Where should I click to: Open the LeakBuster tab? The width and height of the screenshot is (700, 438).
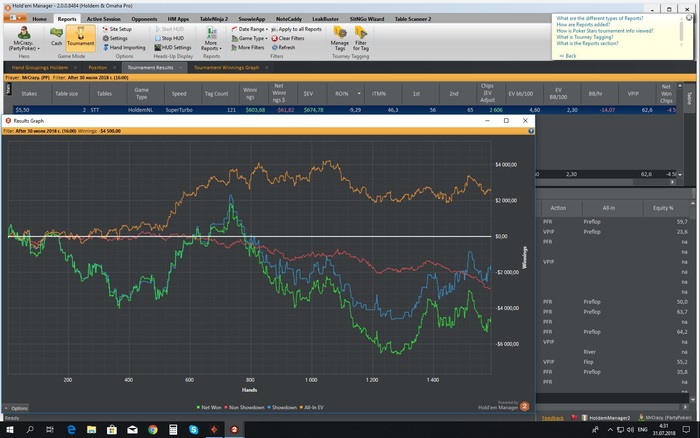click(x=325, y=19)
